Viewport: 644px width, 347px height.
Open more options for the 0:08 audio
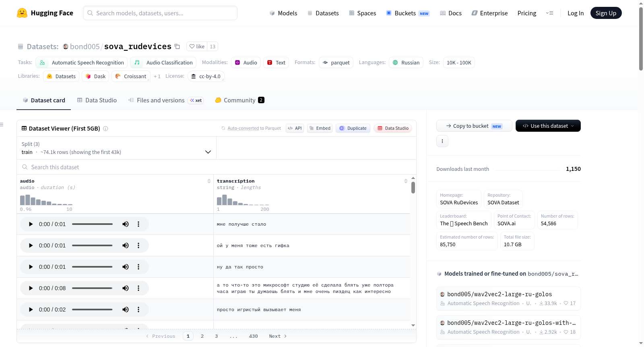(138, 288)
